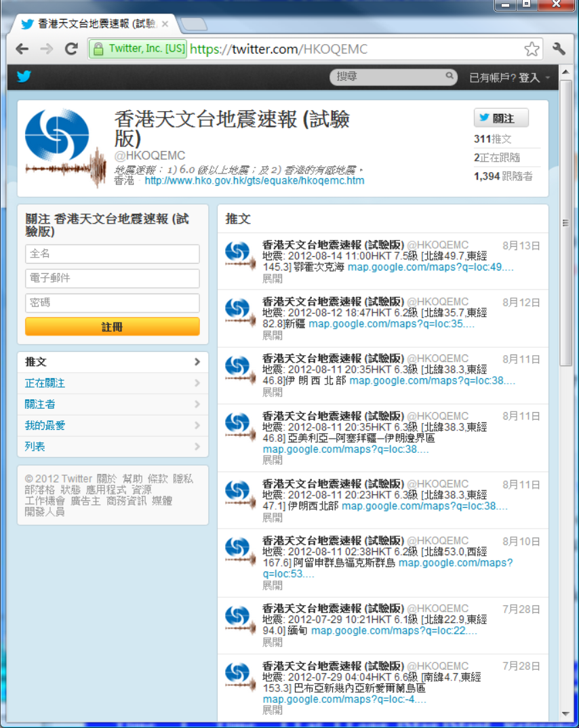Click the browser forward arrow

(x=46, y=49)
